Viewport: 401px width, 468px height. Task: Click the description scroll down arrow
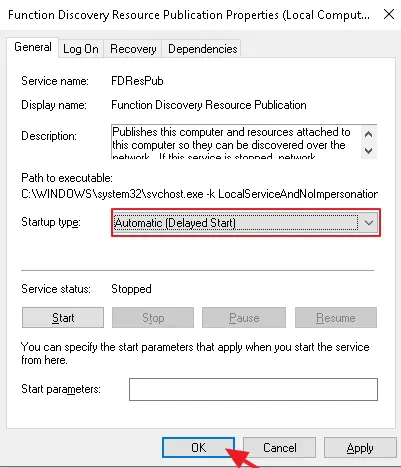tap(368, 150)
